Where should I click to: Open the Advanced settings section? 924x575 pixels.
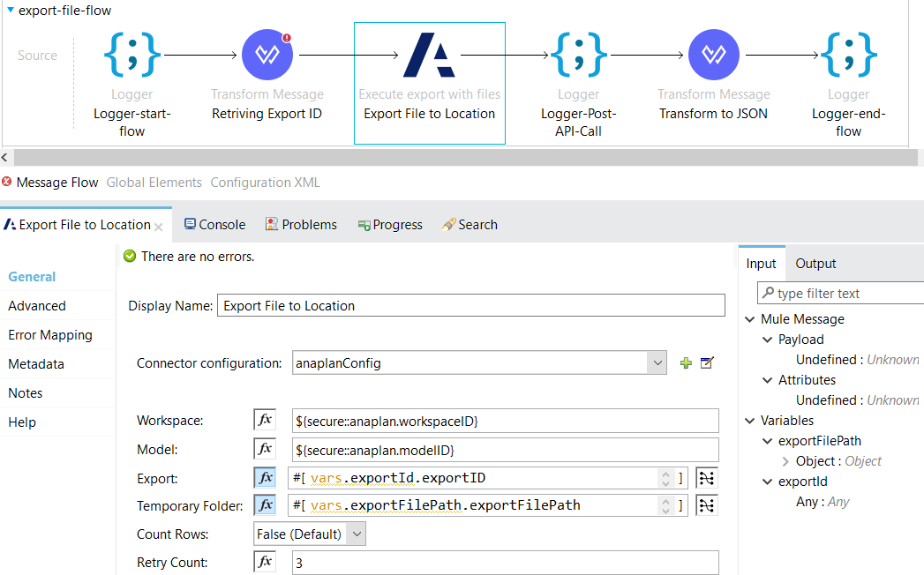pyautogui.click(x=36, y=306)
